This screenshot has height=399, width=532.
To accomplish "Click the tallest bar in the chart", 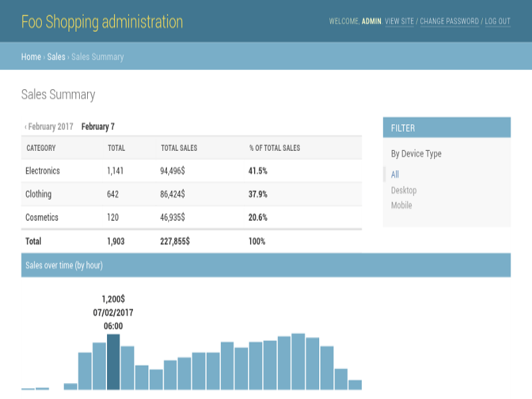I will pyautogui.click(x=299, y=362).
